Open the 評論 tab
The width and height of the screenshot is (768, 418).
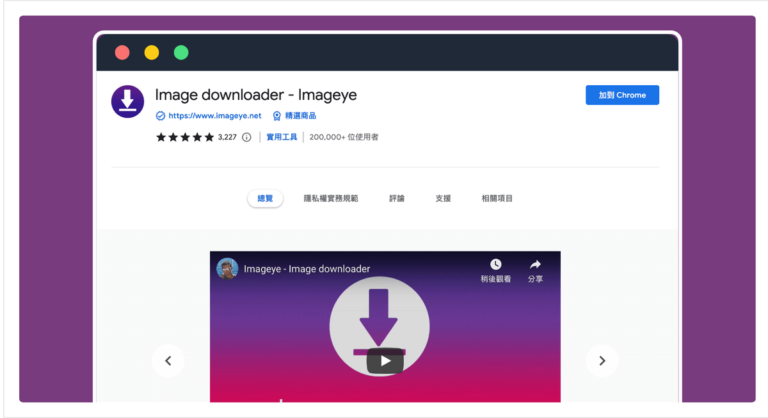point(397,198)
